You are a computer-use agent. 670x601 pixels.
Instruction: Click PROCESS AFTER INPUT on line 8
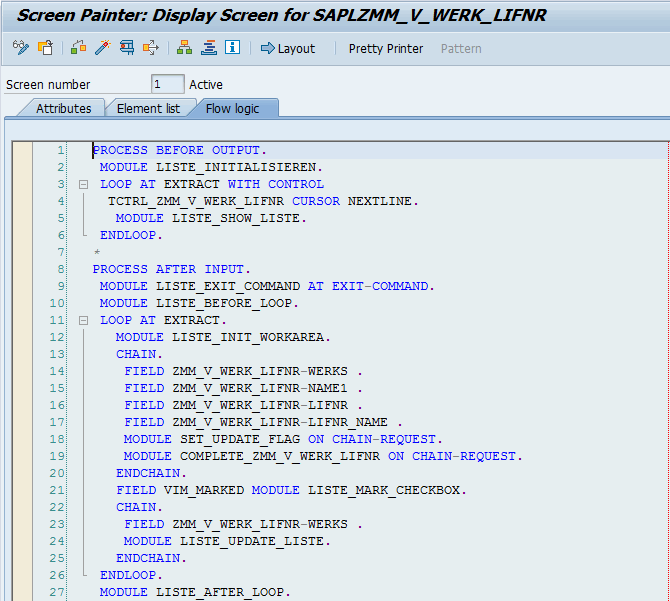point(168,269)
